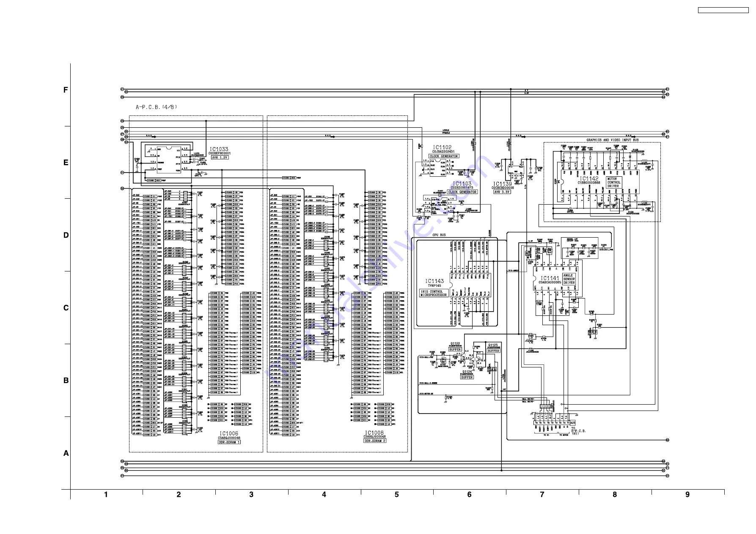Click the IC1008 chip label
This screenshot has width=756, height=534.
(x=374, y=433)
